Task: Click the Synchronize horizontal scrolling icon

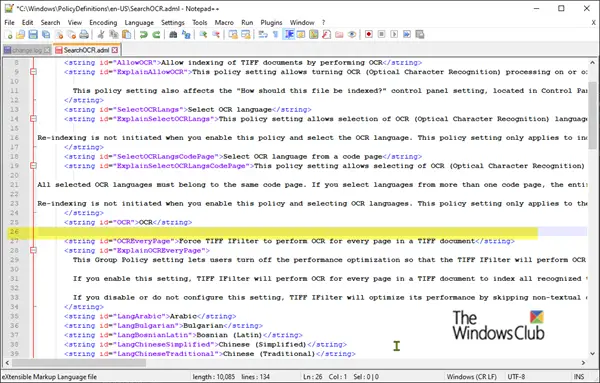Action: 246,34
